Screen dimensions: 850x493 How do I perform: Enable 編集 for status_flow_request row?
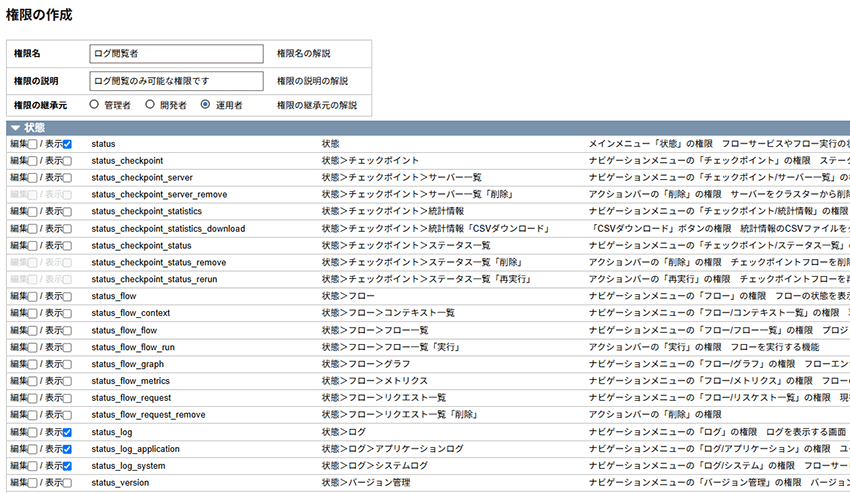click(x=32, y=399)
